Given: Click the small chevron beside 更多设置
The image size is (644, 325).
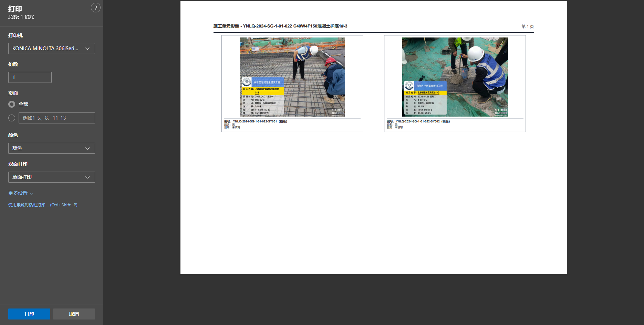Looking at the screenshot, I should coord(31,194).
